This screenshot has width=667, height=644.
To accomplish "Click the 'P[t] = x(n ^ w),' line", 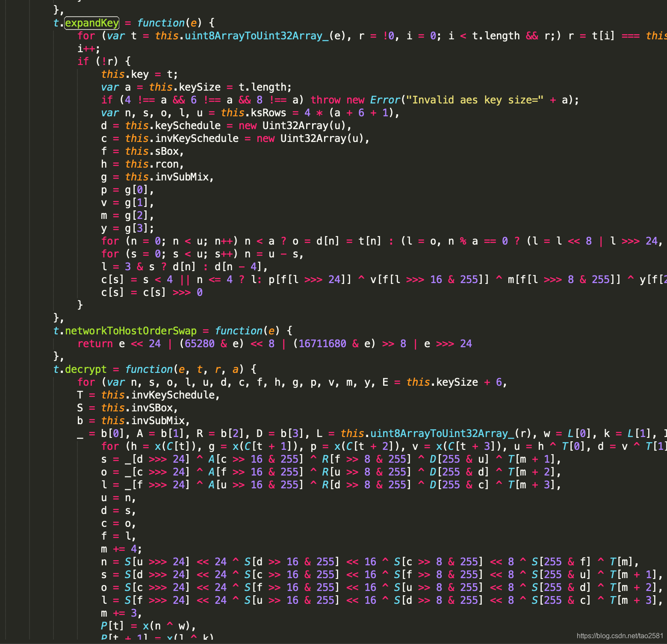I will pyautogui.click(x=149, y=626).
